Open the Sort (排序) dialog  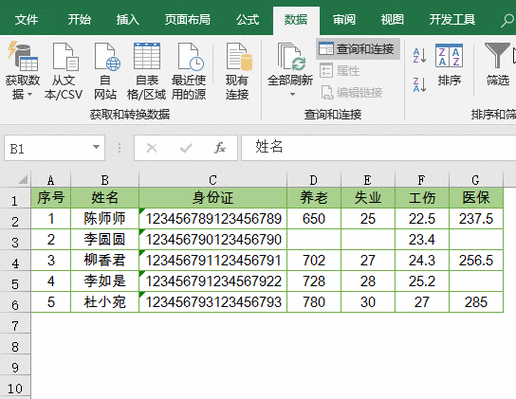point(449,65)
